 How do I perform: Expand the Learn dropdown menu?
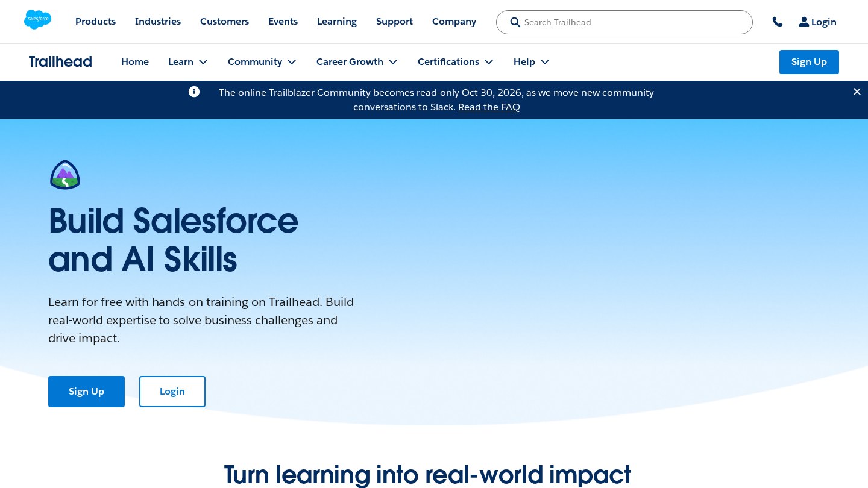click(x=188, y=61)
